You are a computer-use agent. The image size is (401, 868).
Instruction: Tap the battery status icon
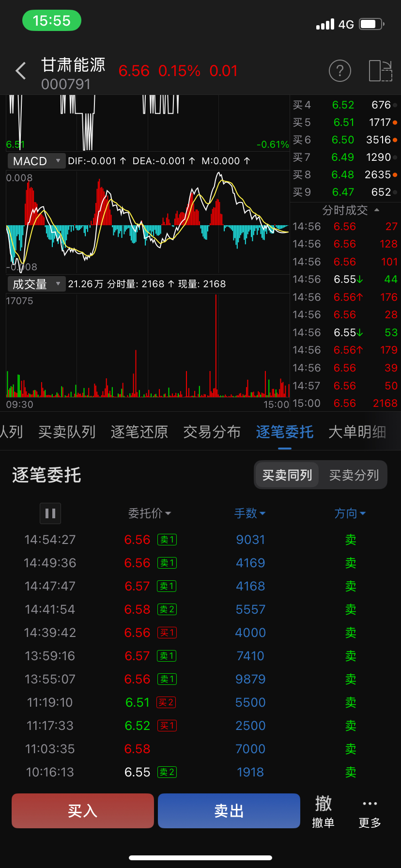(372, 24)
